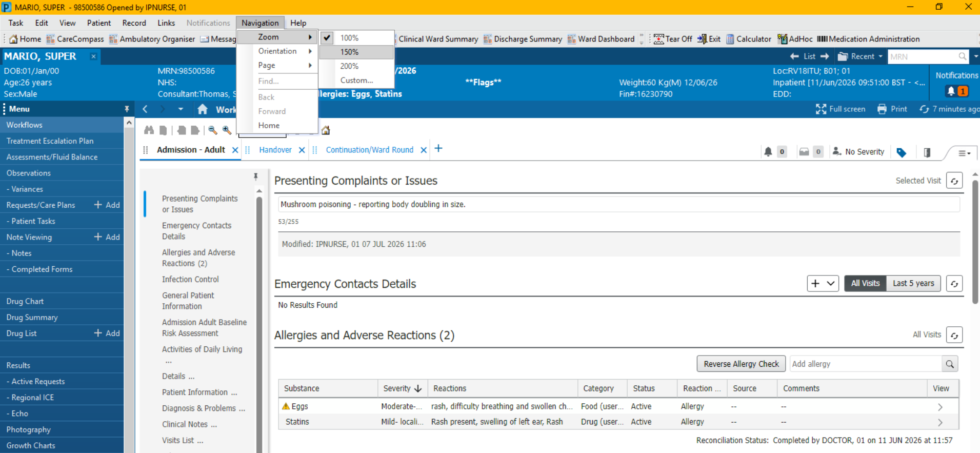Switch to the Continuation/Ward Round tab

(x=370, y=150)
